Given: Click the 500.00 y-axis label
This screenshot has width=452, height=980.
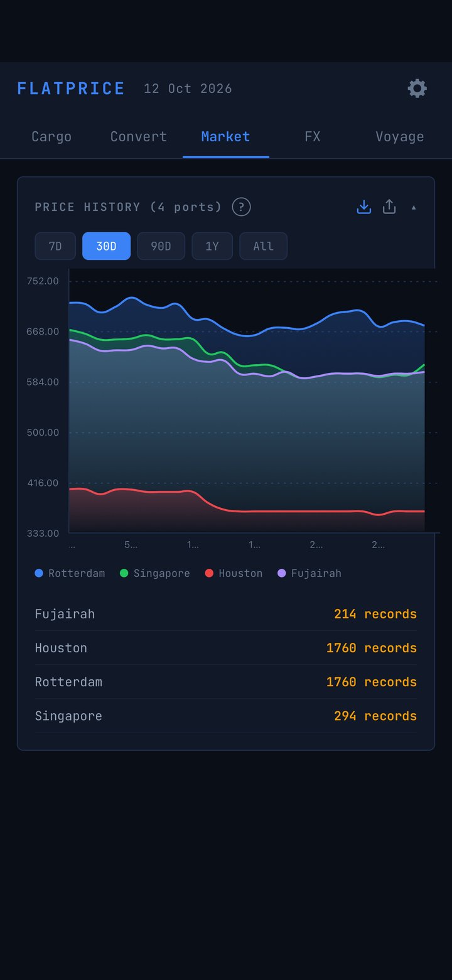Looking at the screenshot, I should tap(43, 433).
